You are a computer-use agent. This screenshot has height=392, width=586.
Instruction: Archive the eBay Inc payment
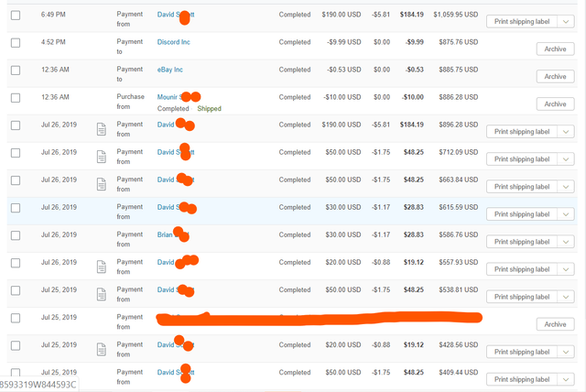555,77
